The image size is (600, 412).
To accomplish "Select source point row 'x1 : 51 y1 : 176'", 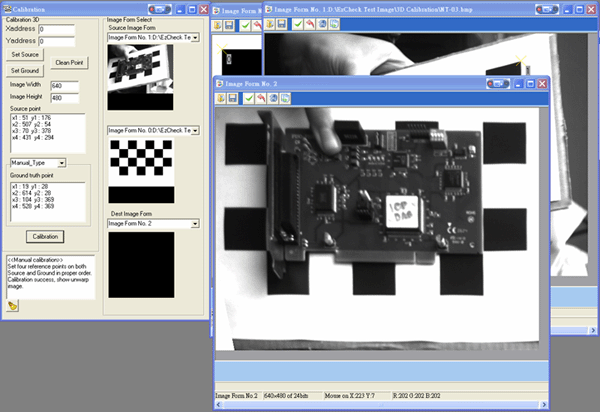I will click(x=31, y=118).
